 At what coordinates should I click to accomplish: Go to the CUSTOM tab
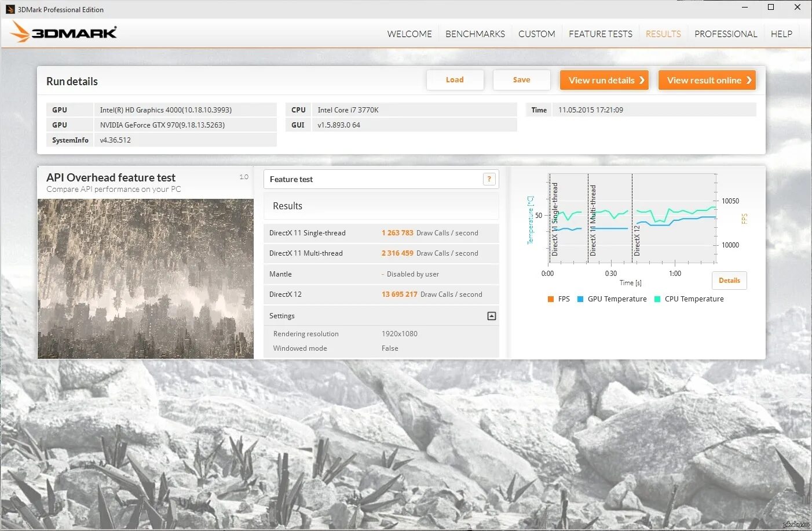tap(537, 34)
